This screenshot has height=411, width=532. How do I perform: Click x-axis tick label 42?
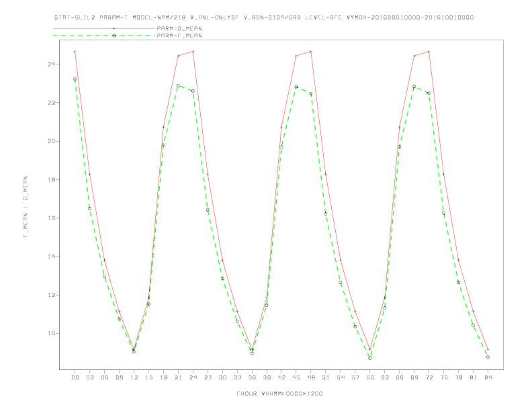pyautogui.click(x=281, y=377)
